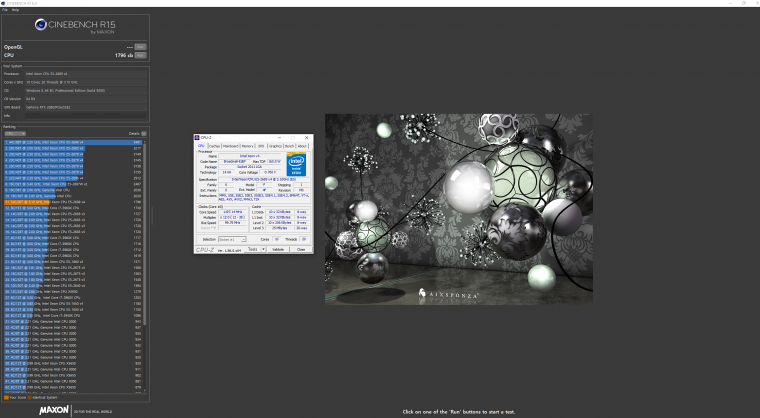
Task: Click the Close button in CPU-Z
Action: [301, 249]
